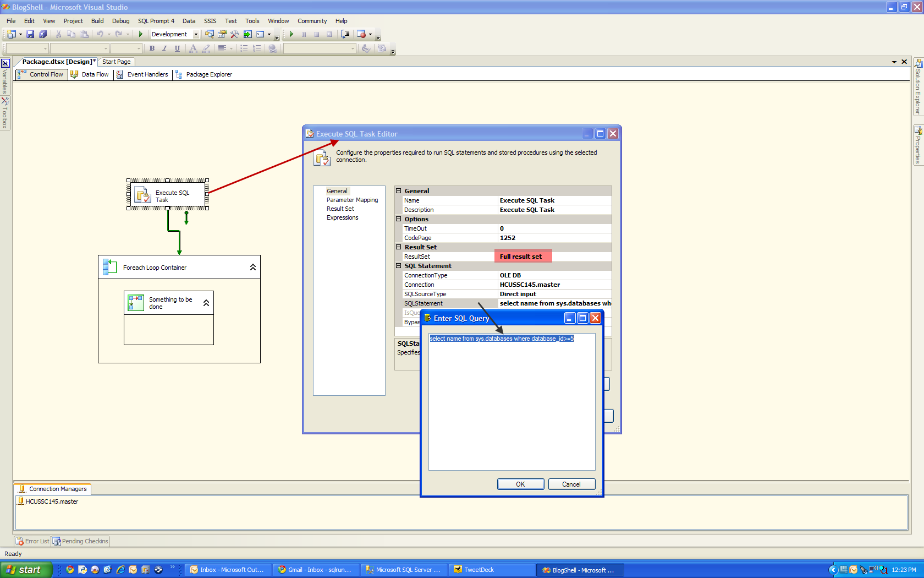This screenshot has width=924, height=578.
Task: Click the Show Next Statement debug icon
Action: (345, 34)
